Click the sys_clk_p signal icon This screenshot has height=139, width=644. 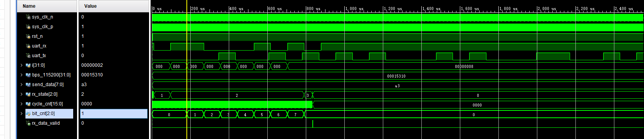[28, 27]
